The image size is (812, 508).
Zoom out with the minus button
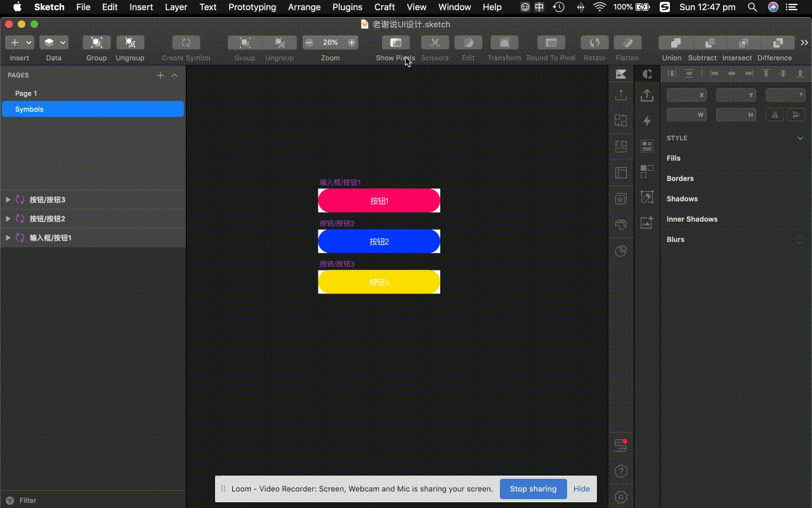click(309, 43)
